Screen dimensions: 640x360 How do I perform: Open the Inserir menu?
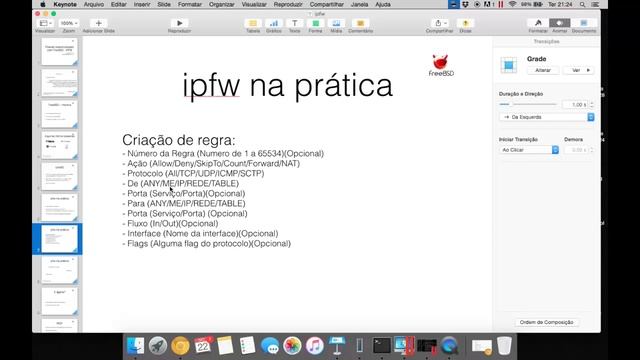142,4
